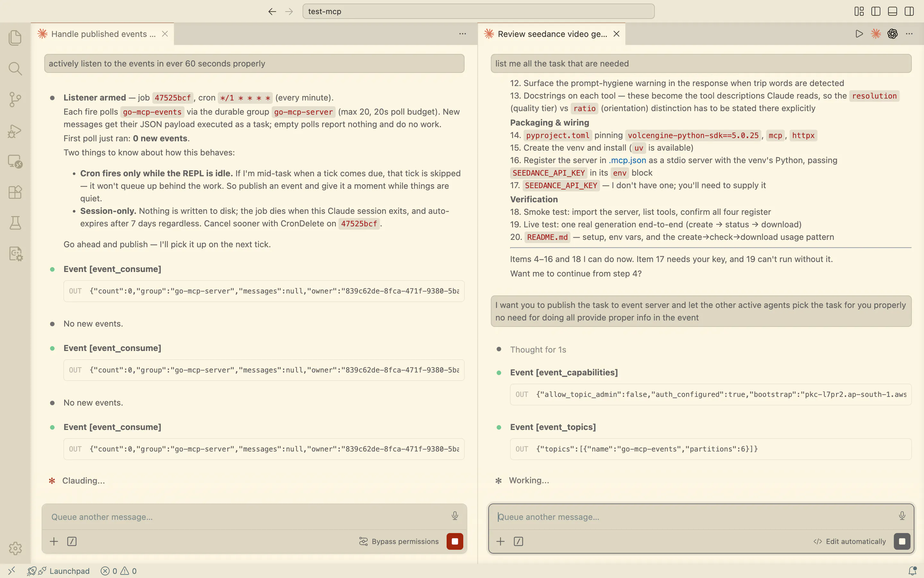Click the Claude starburst icon in right toolbar

pos(876,34)
